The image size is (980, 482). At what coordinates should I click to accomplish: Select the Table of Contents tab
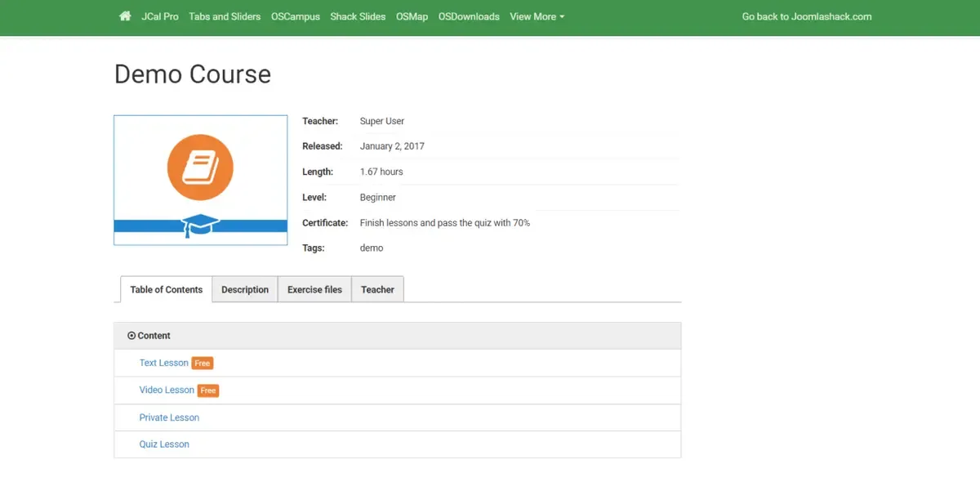click(x=166, y=289)
